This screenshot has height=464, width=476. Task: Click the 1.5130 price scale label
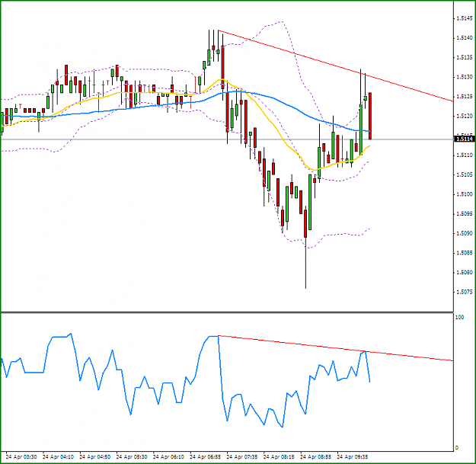pos(465,77)
